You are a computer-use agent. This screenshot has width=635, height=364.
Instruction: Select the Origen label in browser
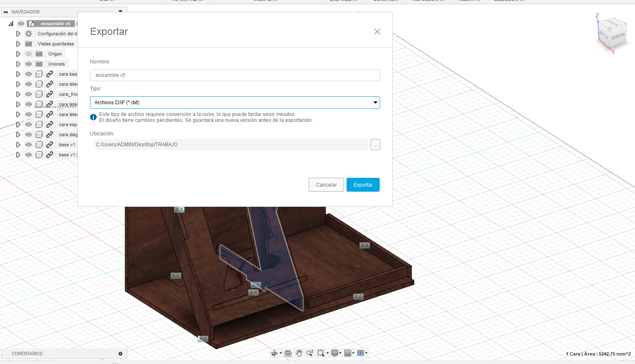[55, 54]
